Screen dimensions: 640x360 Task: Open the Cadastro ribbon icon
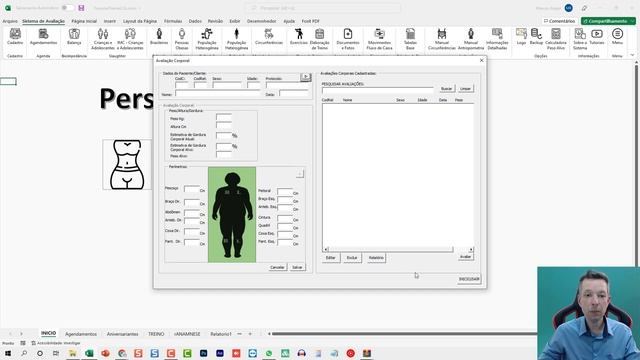[x=15, y=37]
